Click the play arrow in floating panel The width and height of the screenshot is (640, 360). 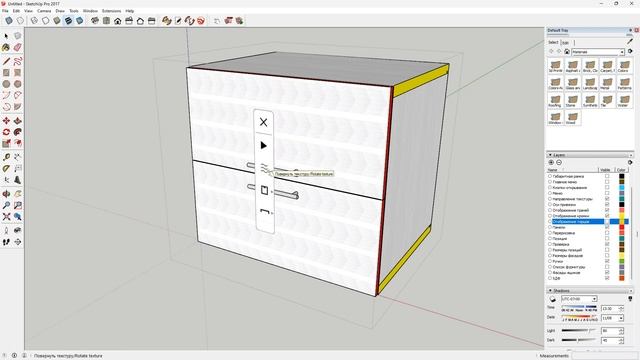[x=264, y=145]
